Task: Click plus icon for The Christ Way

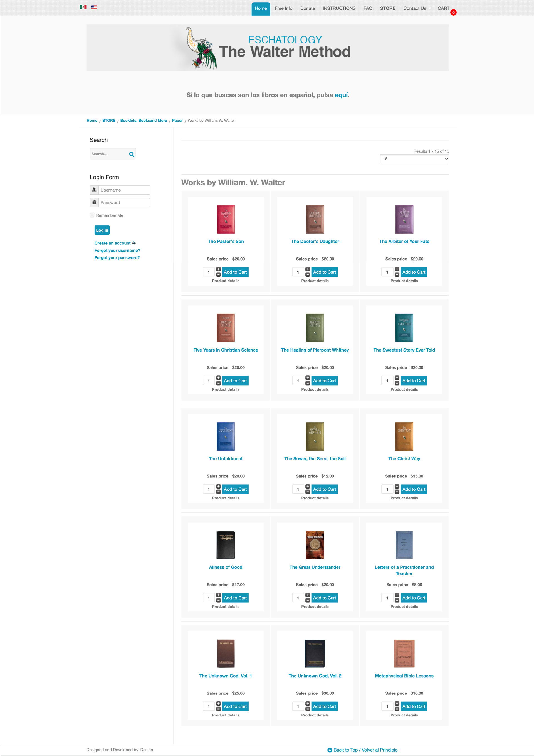Action: (397, 486)
